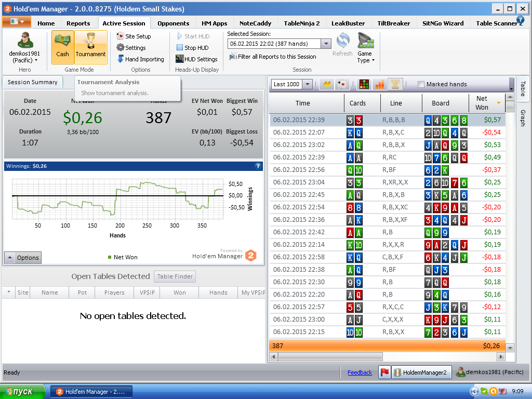Click Hold'em Manager taskbar button
Viewport: 532px width, 399px height.
pyautogui.click(x=91, y=392)
